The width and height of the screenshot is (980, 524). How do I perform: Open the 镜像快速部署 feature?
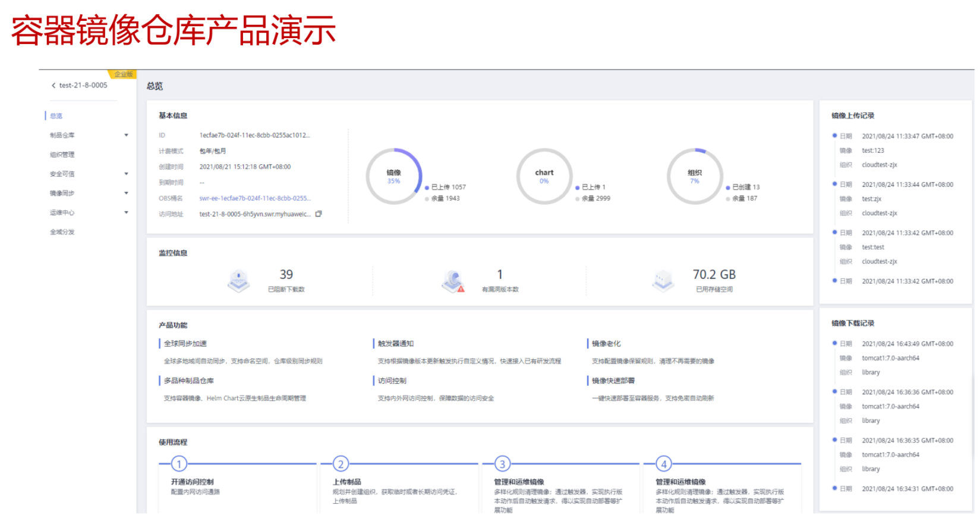613,381
